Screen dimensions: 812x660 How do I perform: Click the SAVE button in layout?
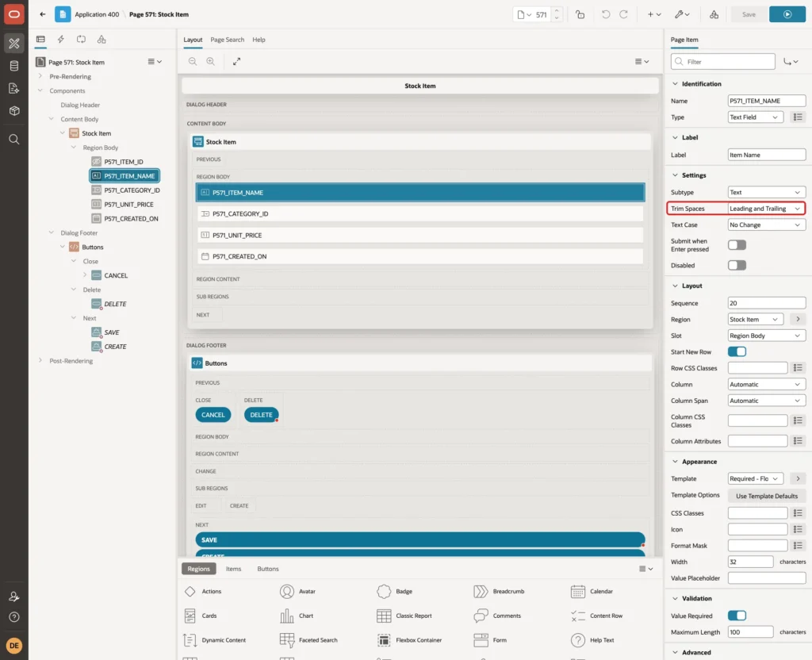(420, 539)
